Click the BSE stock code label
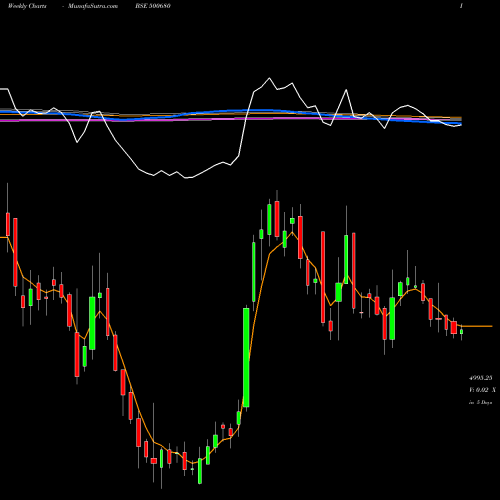Viewport: 500px width, 500px height. coord(153,6)
